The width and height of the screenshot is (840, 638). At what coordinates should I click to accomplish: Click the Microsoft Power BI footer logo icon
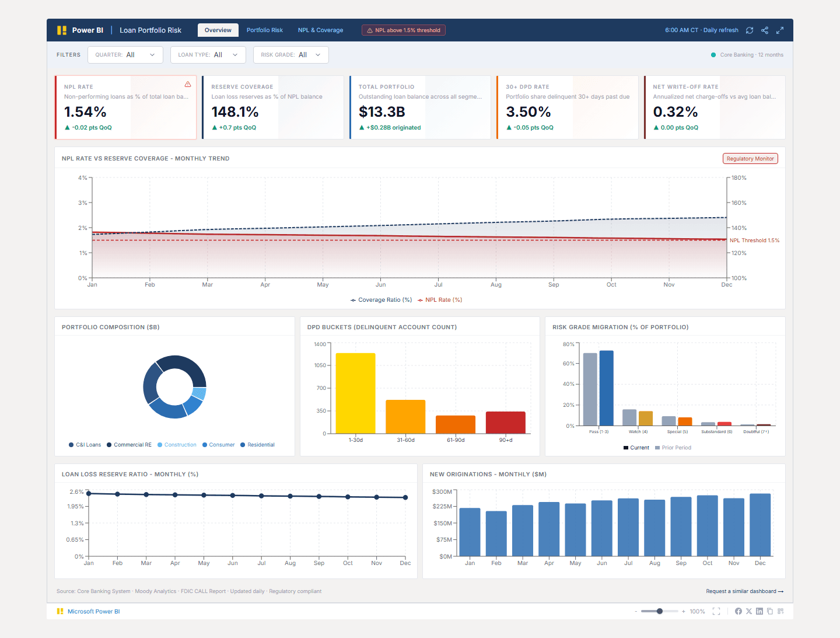pos(60,611)
